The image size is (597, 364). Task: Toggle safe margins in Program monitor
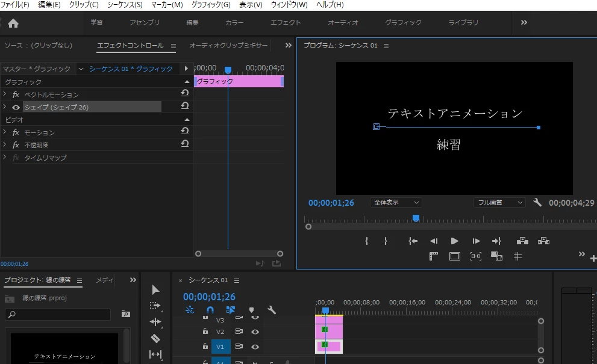455,256
